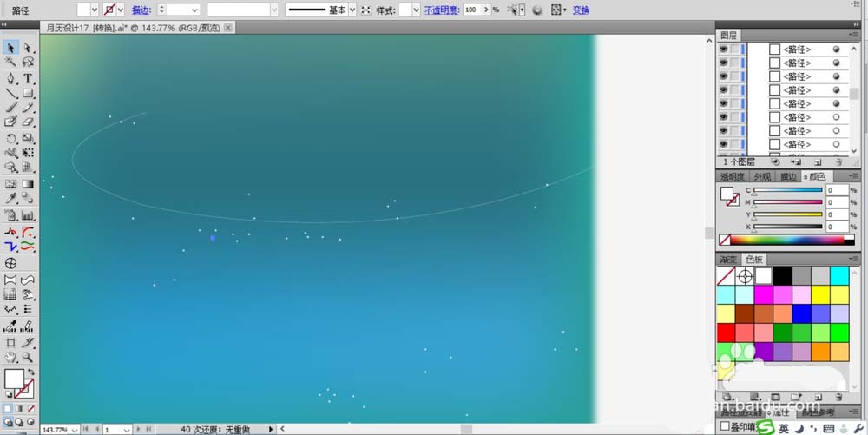Open the fill color dropdown in control bar
The height and width of the screenshot is (435, 868).
coord(94,10)
